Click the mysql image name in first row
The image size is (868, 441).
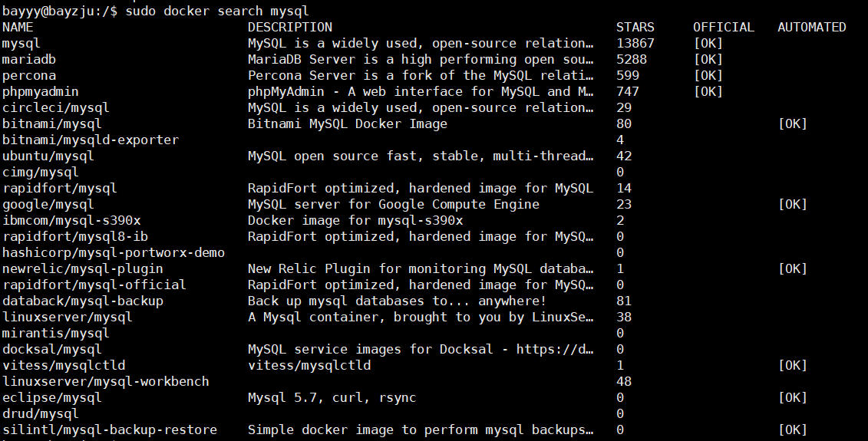click(x=21, y=44)
